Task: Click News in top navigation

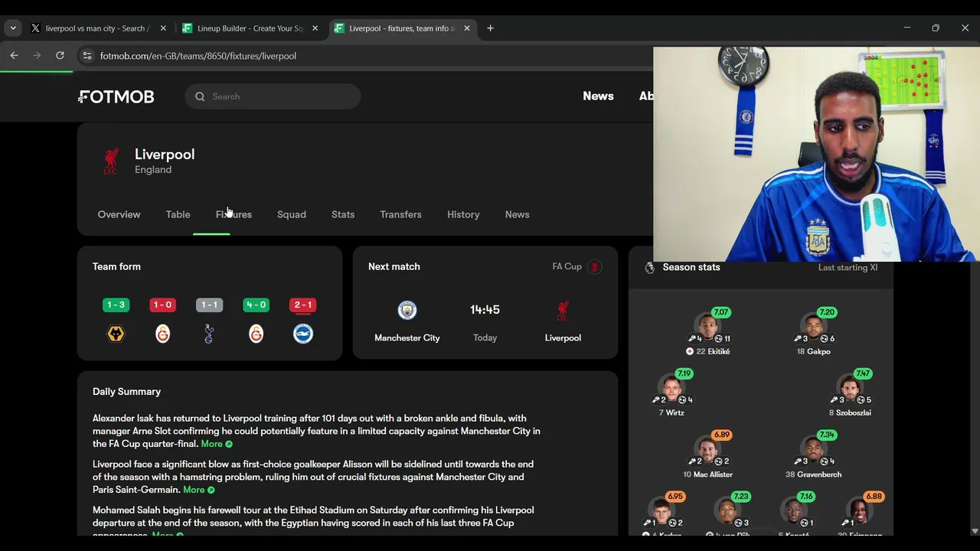Action: 598,96
